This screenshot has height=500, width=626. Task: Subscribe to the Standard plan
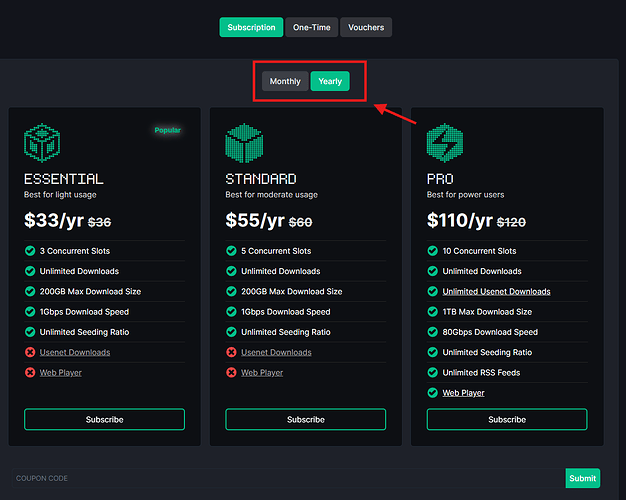pos(306,419)
